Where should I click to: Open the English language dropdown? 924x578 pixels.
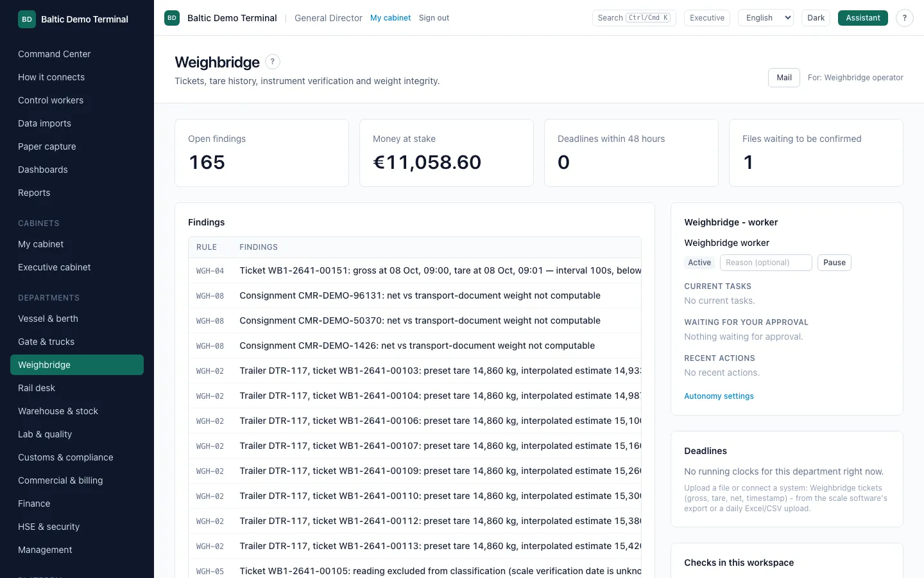(x=766, y=18)
